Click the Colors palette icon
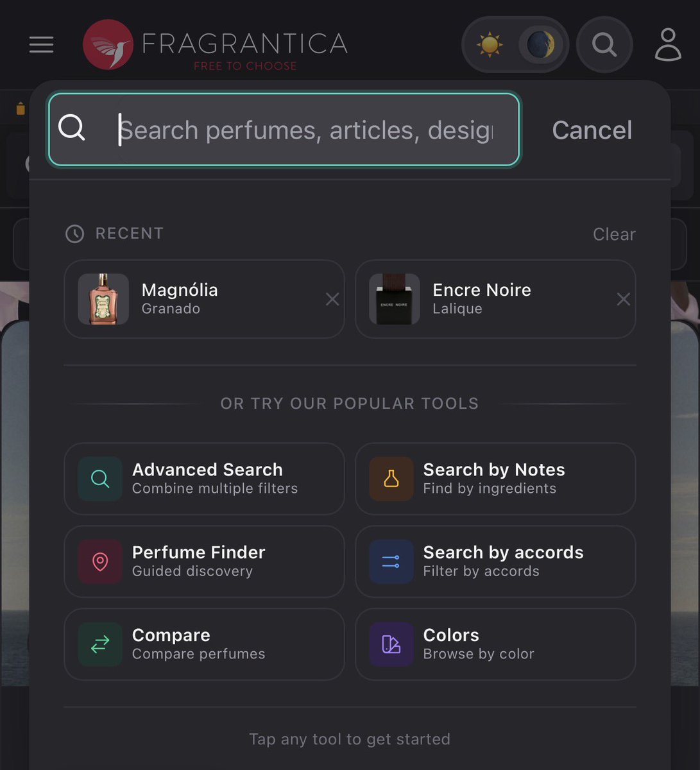 [391, 644]
